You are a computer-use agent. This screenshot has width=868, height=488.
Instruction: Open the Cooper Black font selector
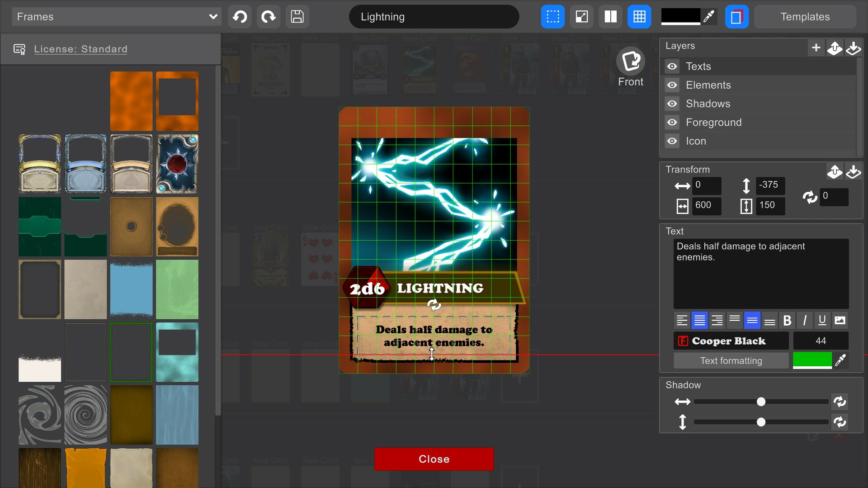pyautogui.click(x=731, y=341)
